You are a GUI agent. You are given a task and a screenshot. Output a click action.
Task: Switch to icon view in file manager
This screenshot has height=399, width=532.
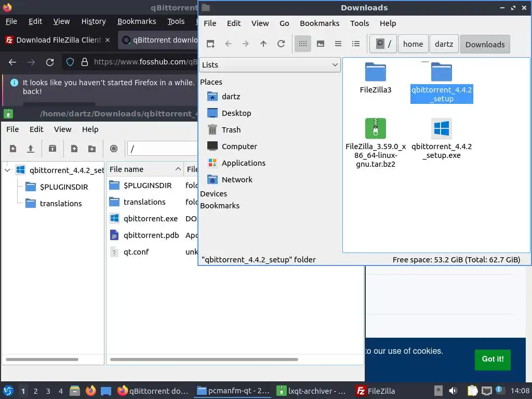tap(303, 44)
